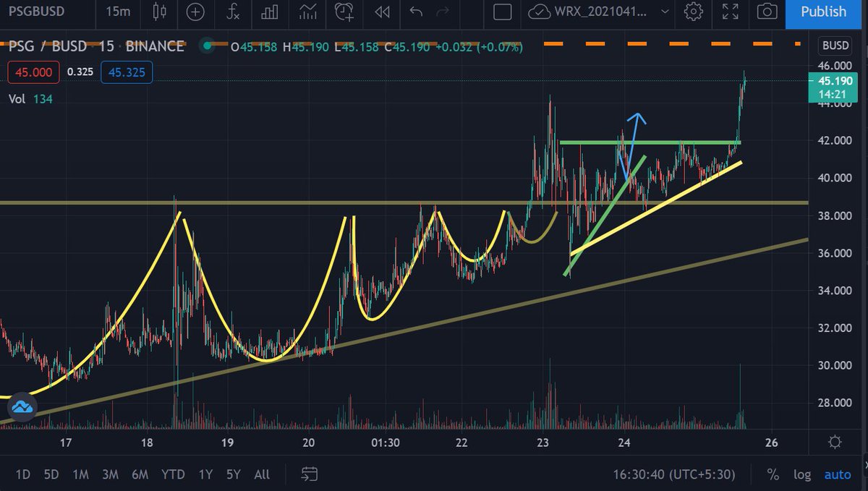Select the 3M date range
868x491 pixels.
tap(110, 474)
